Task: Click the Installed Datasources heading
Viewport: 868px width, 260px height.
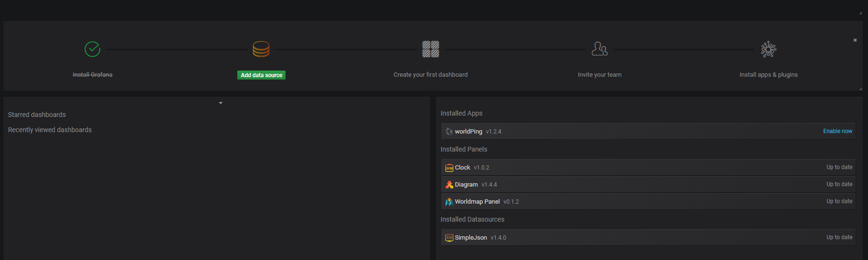Action: [472, 219]
